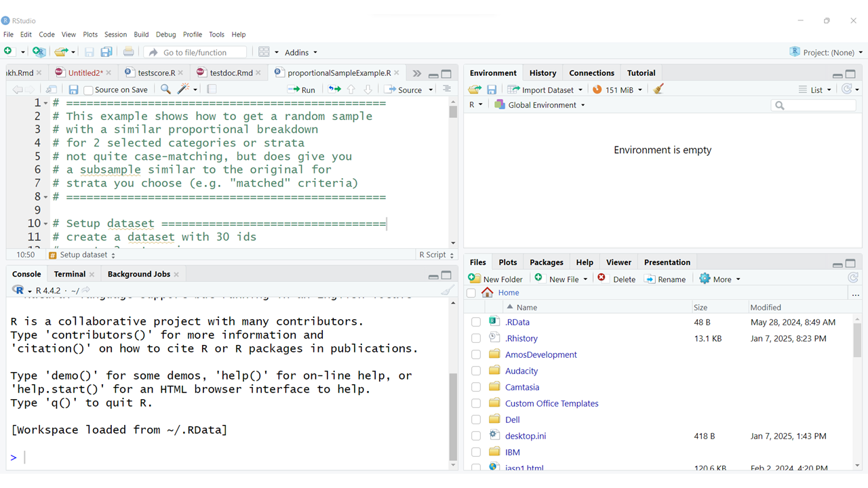Clear environment objects with the broom icon
Image resolution: width=868 pixels, height=488 pixels.
click(658, 89)
